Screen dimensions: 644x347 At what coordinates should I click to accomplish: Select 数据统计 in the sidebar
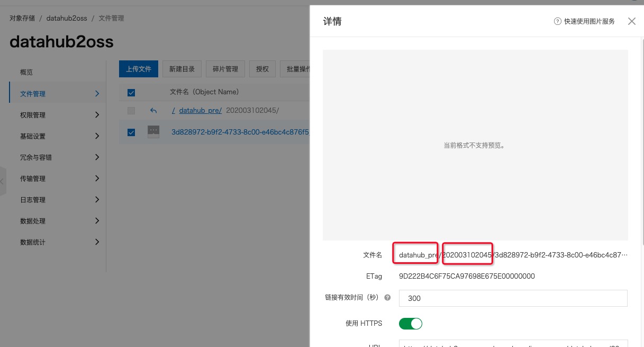pyautogui.click(x=33, y=242)
